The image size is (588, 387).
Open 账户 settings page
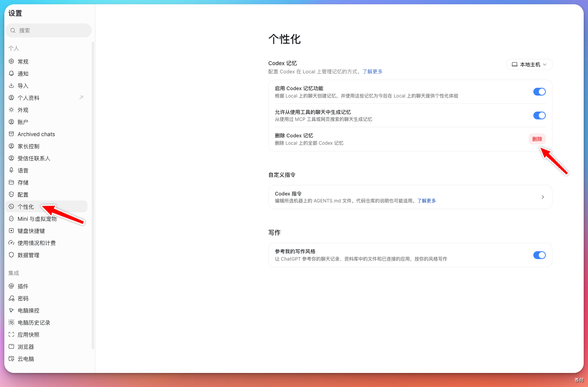pos(46,122)
